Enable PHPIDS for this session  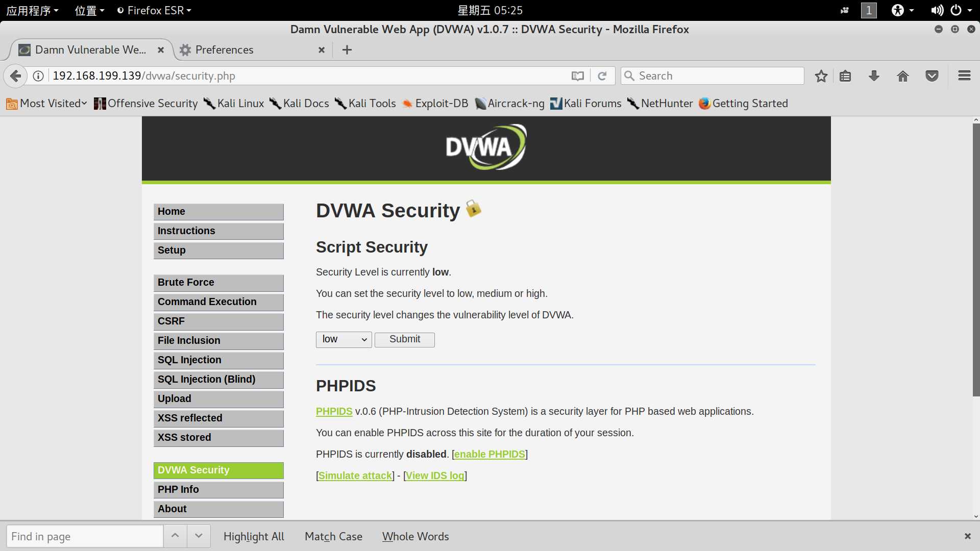point(488,454)
